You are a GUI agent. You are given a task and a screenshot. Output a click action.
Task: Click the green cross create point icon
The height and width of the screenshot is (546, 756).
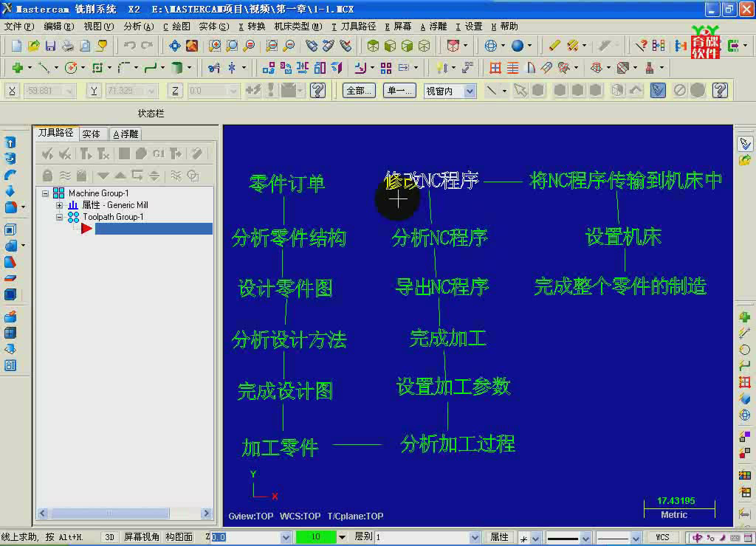pyautogui.click(x=18, y=68)
